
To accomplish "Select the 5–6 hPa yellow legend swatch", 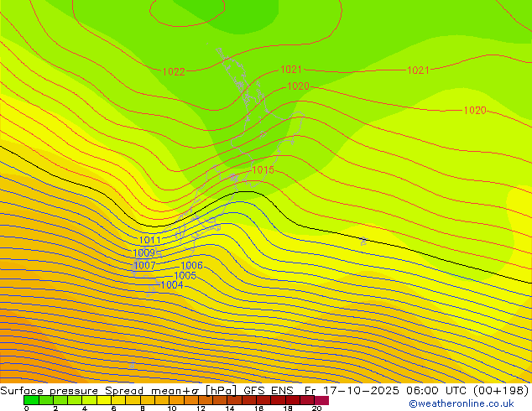I will (104, 400).
